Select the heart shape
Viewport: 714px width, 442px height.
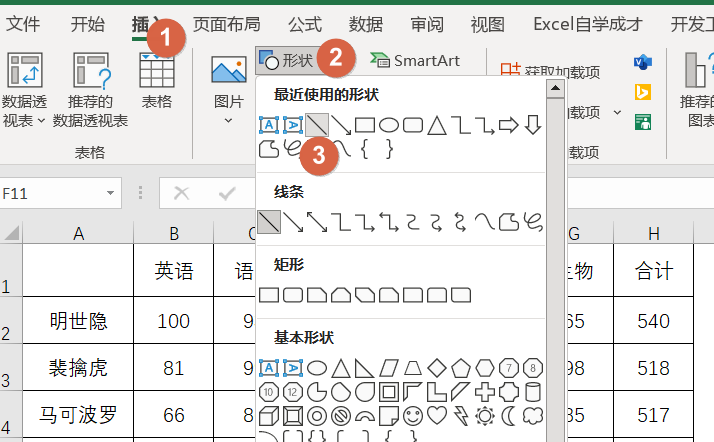click(x=437, y=416)
